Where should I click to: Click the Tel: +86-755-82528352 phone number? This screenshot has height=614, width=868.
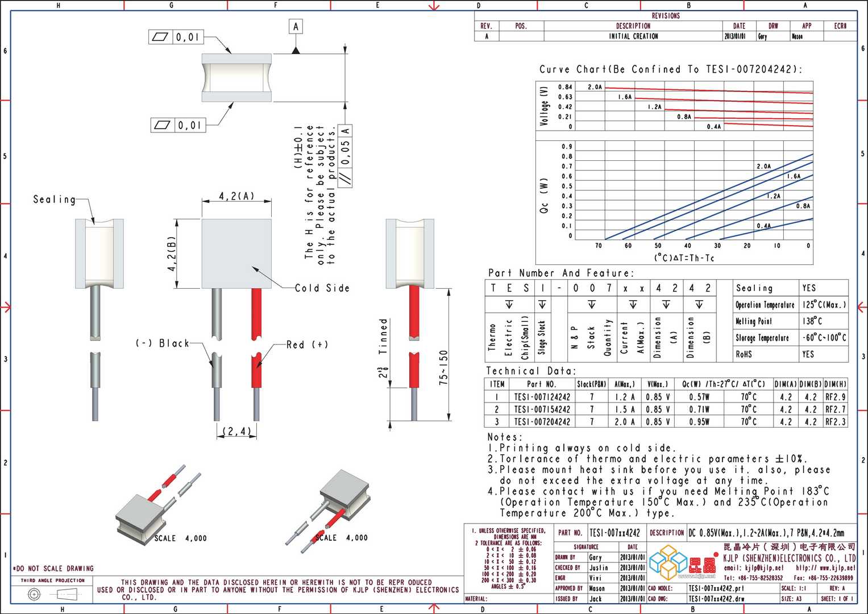pos(753,578)
